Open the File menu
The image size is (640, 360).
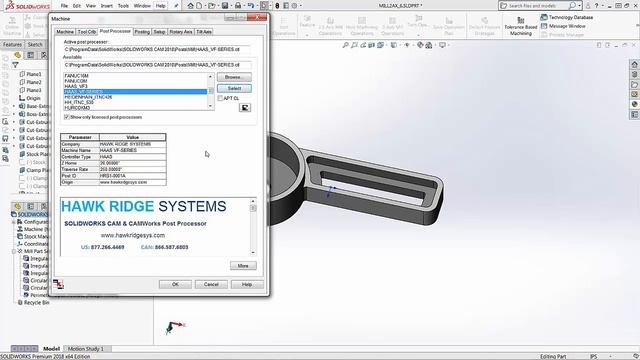coord(64,6)
